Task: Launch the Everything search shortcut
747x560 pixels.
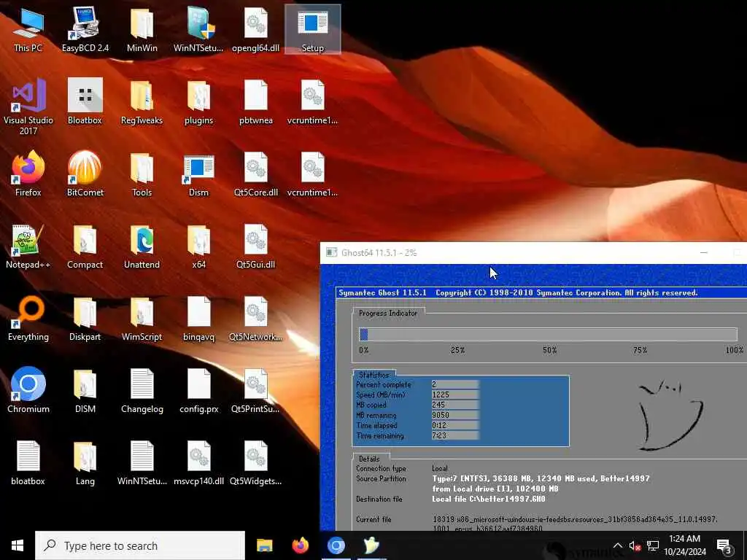Action: [x=28, y=319]
